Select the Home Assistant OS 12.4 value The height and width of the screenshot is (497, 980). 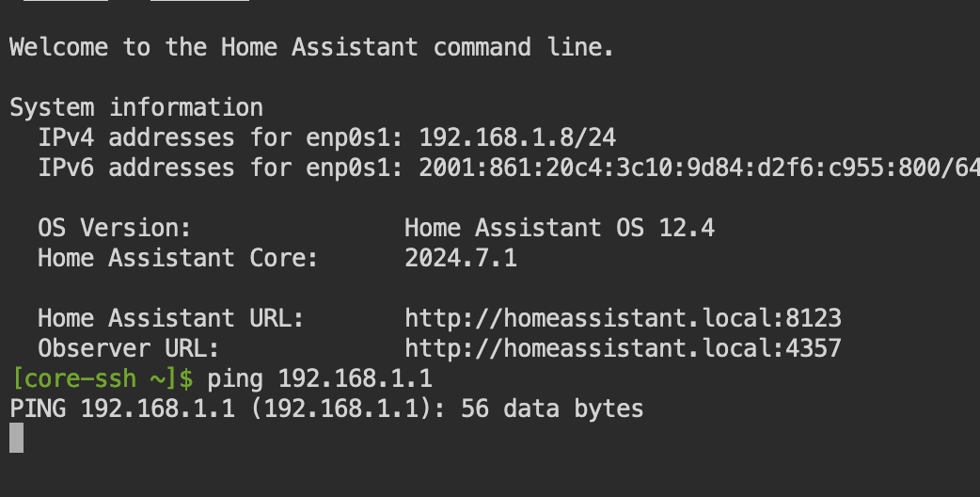(560, 228)
